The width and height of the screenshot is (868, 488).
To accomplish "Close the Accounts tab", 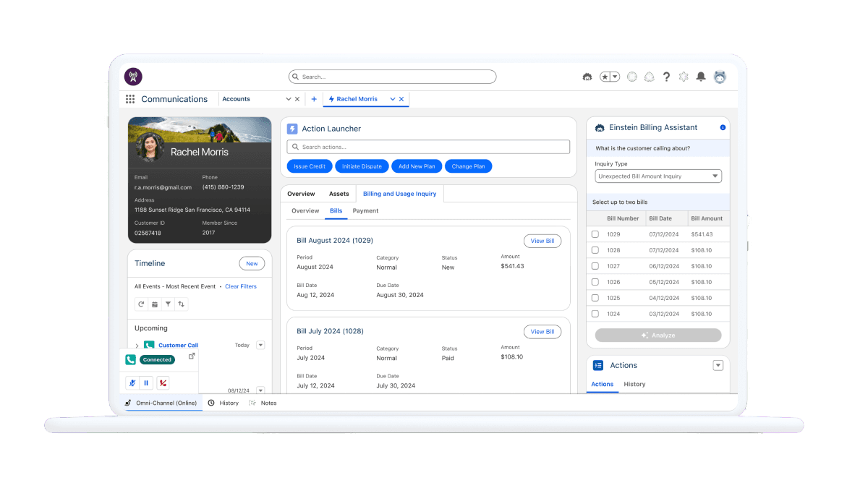I will pos(297,99).
